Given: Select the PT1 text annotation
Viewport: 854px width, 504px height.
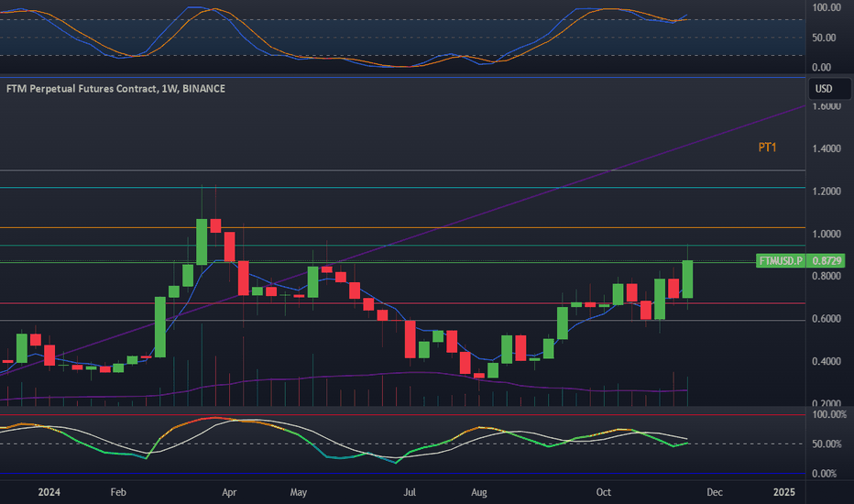Looking at the screenshot, I should [767, 148].
